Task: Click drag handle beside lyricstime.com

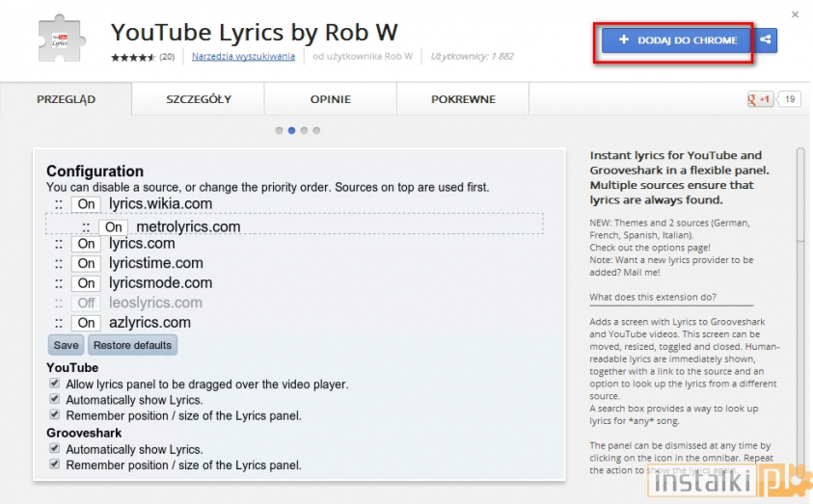Action: click(59, 264)
